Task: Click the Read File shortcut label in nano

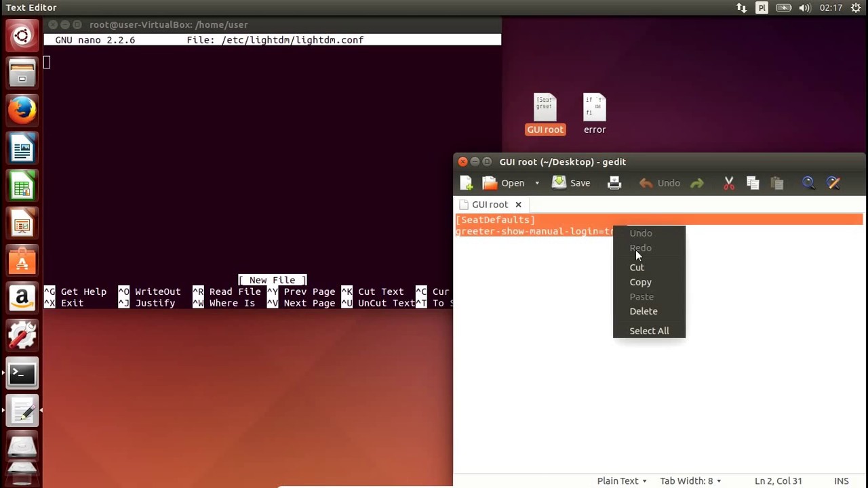Action: point(235,291)
